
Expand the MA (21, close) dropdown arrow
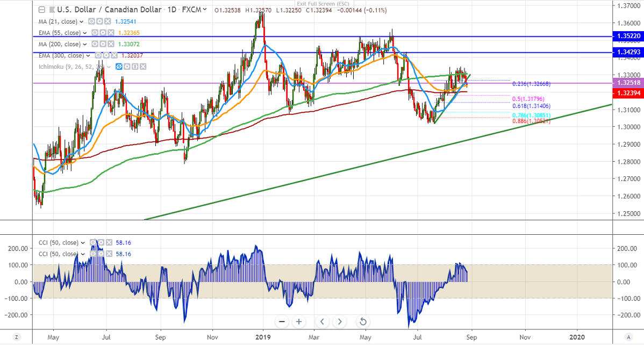pos(82,21)
